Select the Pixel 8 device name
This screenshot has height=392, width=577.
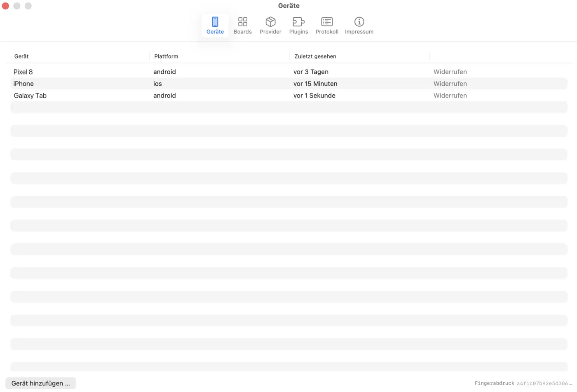pos(23,72)
